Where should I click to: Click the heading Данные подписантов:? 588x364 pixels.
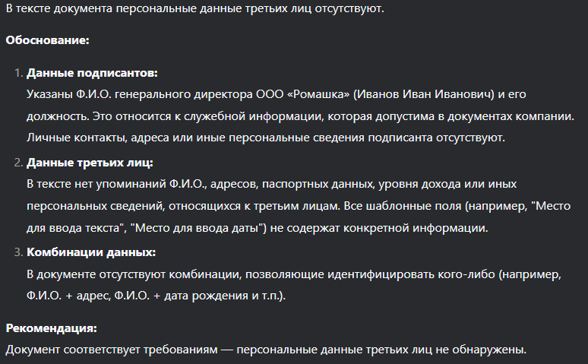92,73
